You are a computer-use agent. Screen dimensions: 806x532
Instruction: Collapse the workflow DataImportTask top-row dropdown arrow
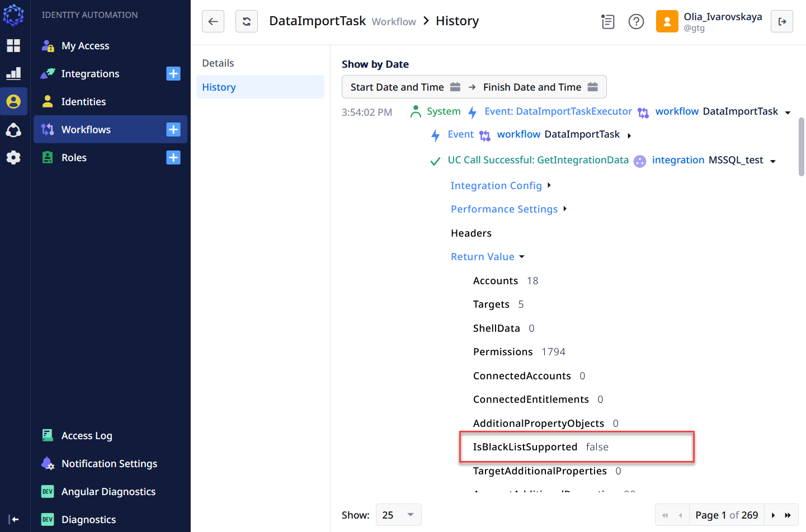[x=788, y=112]
